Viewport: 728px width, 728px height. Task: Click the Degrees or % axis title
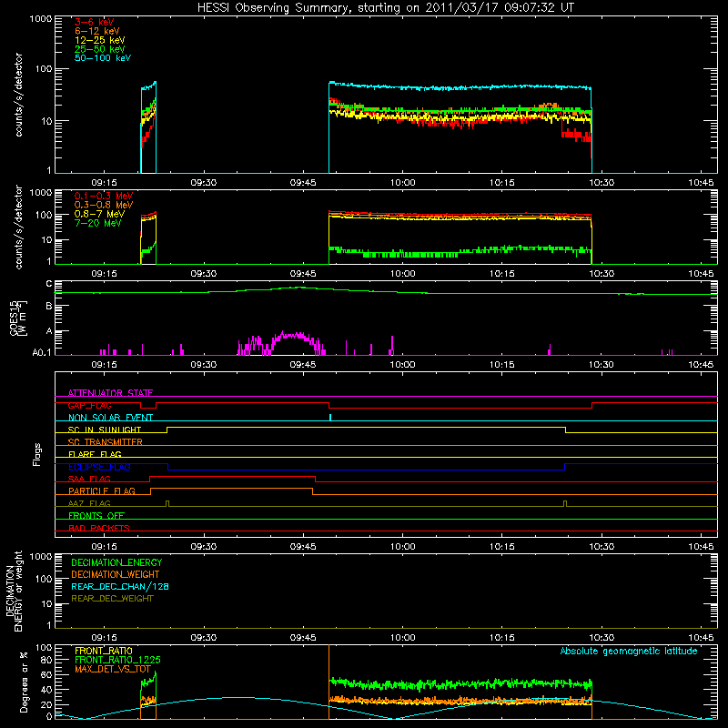(24, 682)
